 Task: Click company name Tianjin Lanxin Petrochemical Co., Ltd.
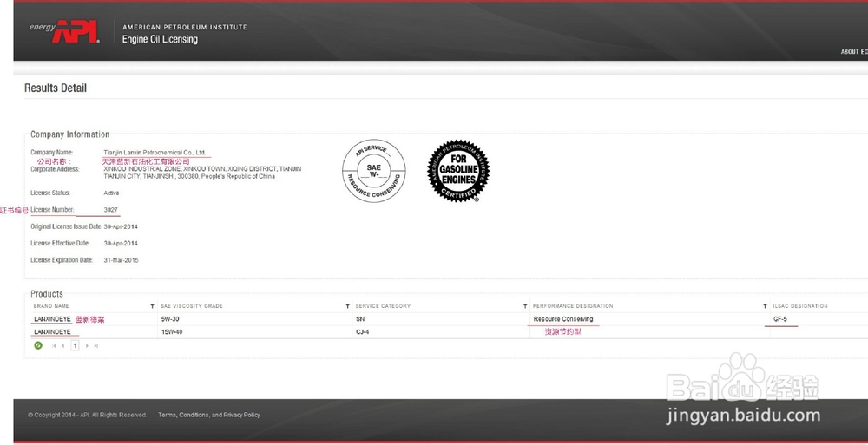coord(155,152)
